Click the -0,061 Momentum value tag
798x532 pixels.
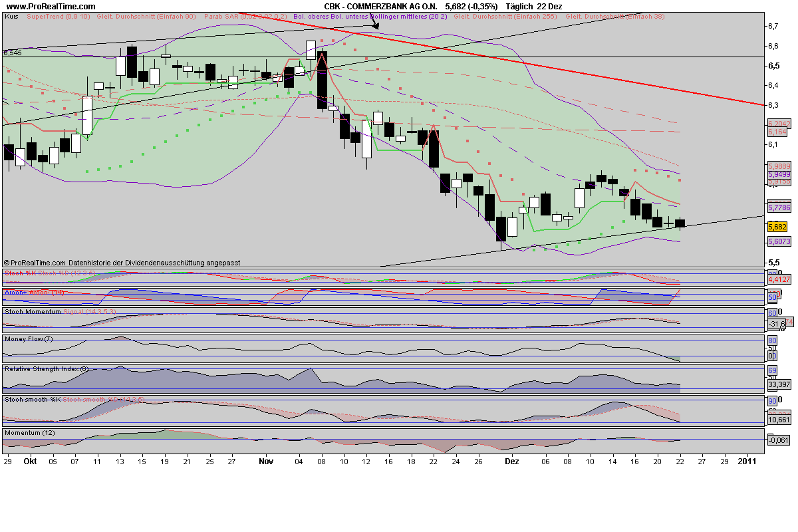[779, 440]
